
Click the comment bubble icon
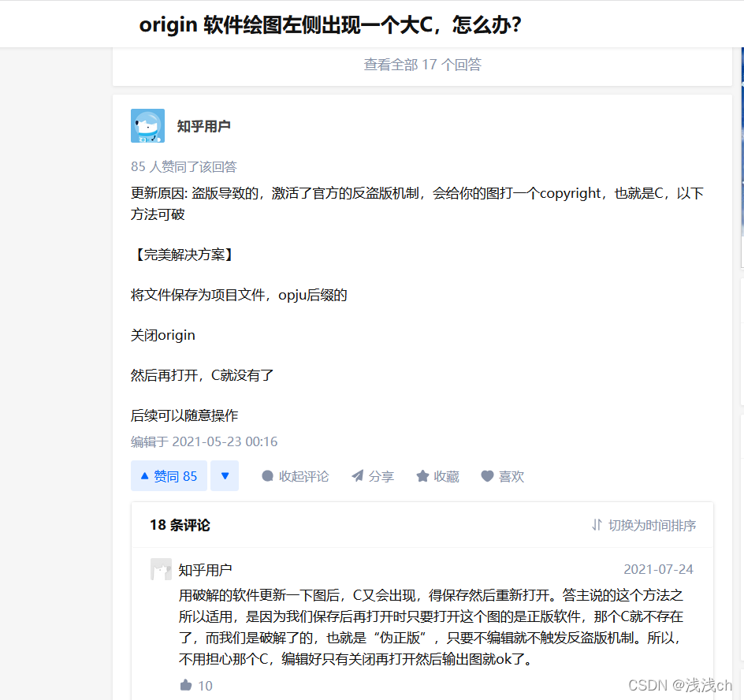pos(268,476)
